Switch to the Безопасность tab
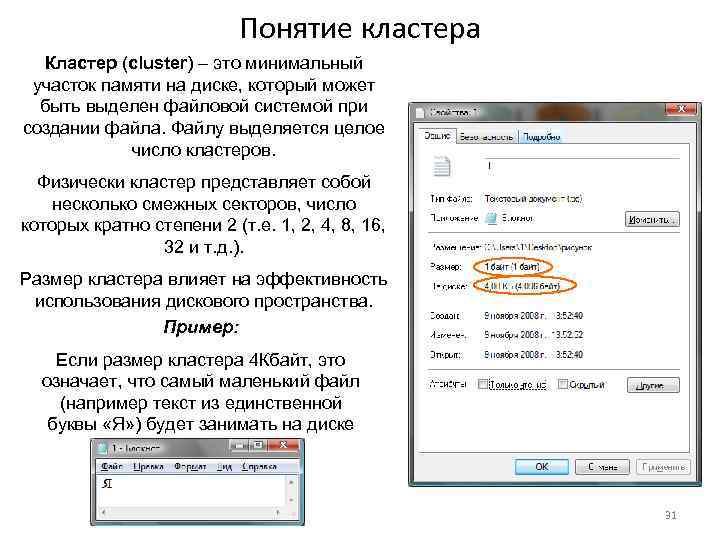Screen dimensions: 720x540 point(486,137)
